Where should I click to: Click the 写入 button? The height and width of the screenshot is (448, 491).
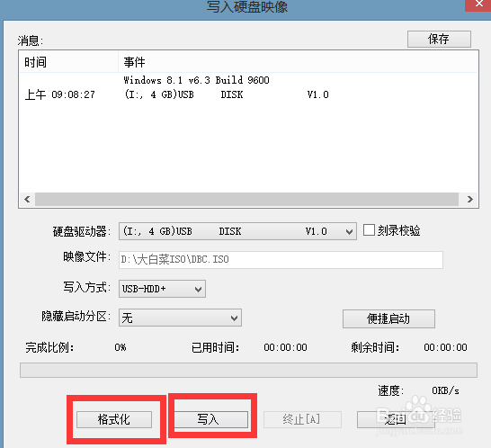click(x=210, y=419)
